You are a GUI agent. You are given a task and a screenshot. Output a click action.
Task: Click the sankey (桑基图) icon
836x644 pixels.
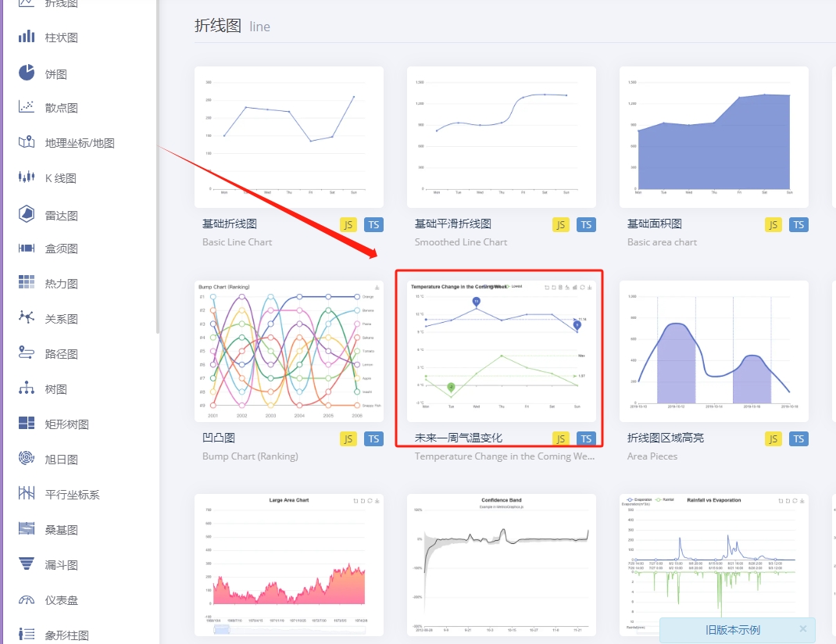tap(27, 528)
